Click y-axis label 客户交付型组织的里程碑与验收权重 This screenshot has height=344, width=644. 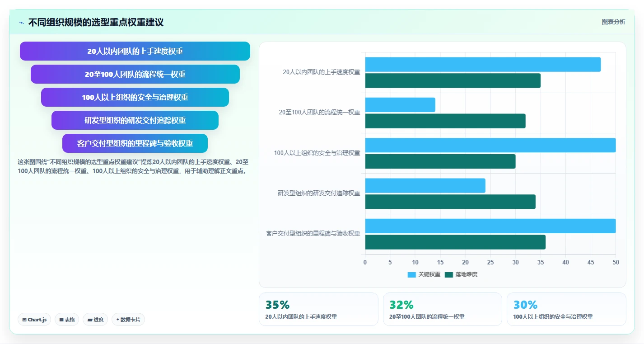coord(313,234)
